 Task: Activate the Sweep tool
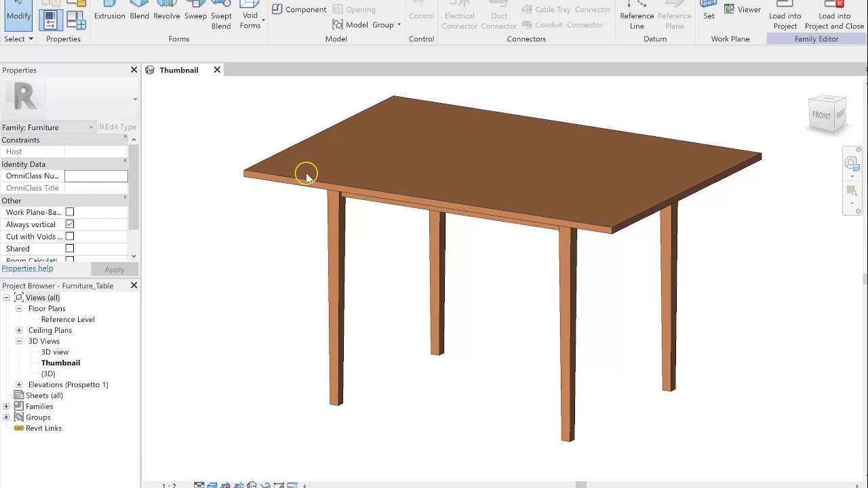(x=195, y=11)
